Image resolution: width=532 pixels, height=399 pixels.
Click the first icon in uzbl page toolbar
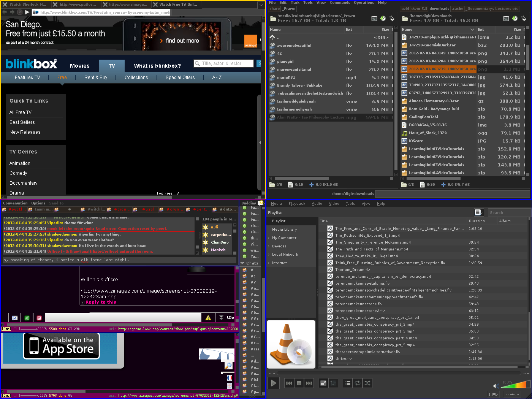[x=15, y=318]
